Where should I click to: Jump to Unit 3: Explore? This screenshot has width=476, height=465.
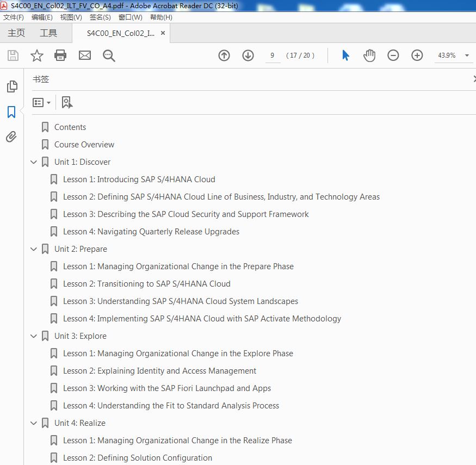(x=81, y=336)
